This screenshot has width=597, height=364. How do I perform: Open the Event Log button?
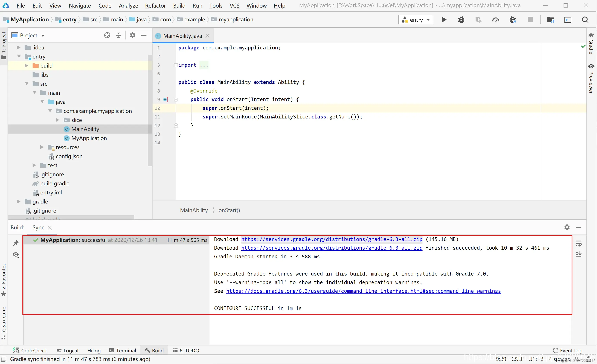coord(568,350)
